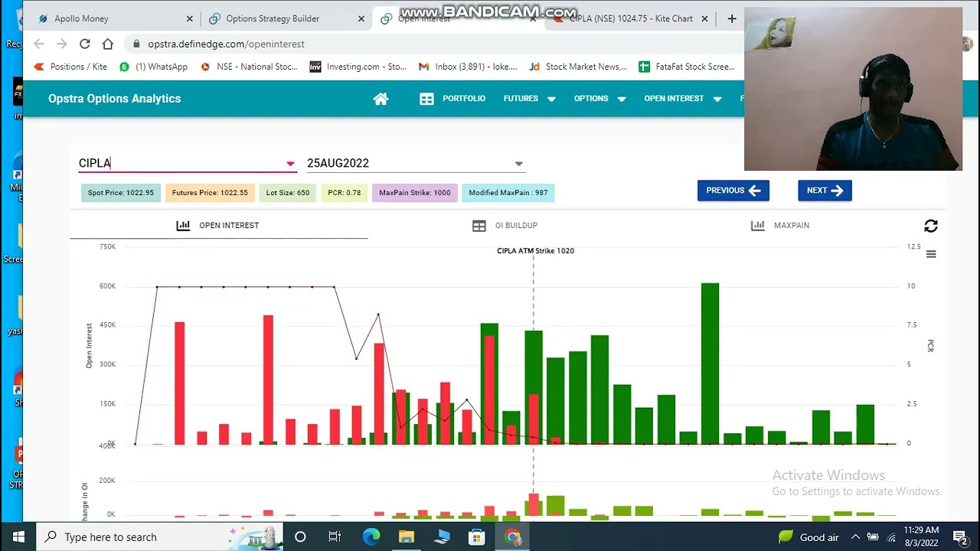Switch to the CIPLA Kite Chart tab
980x551 pixels.
click(x=631, y=18)
